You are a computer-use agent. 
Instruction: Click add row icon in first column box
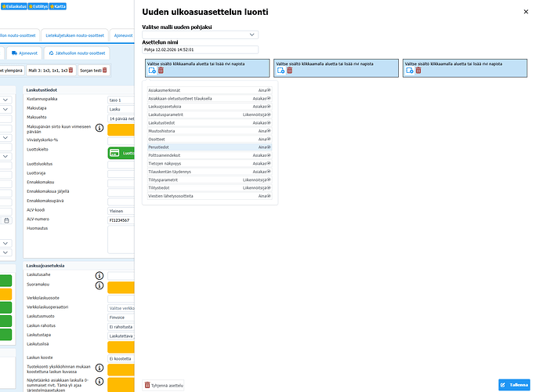point(151,71)
